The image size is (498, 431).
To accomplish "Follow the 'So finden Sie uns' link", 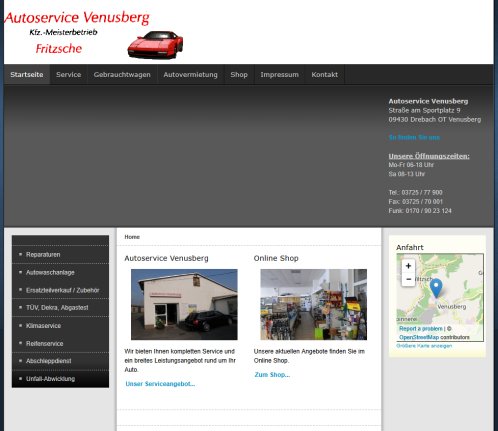I will click(x=414, y=137).
